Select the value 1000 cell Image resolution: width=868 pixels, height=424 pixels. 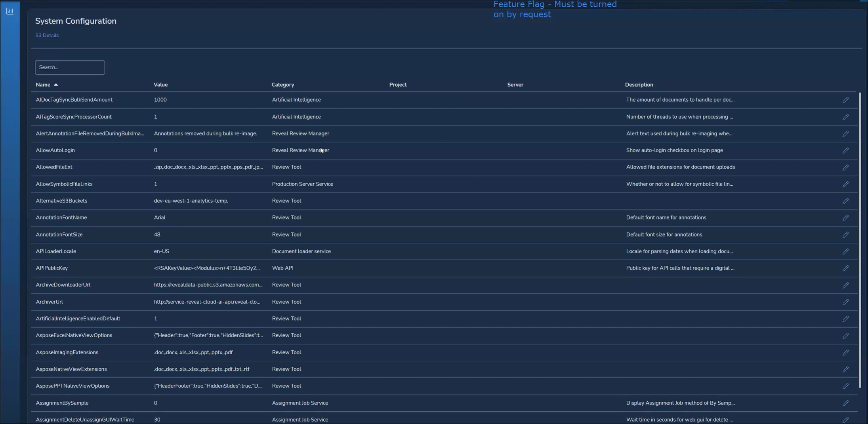(x=160, y=100)
